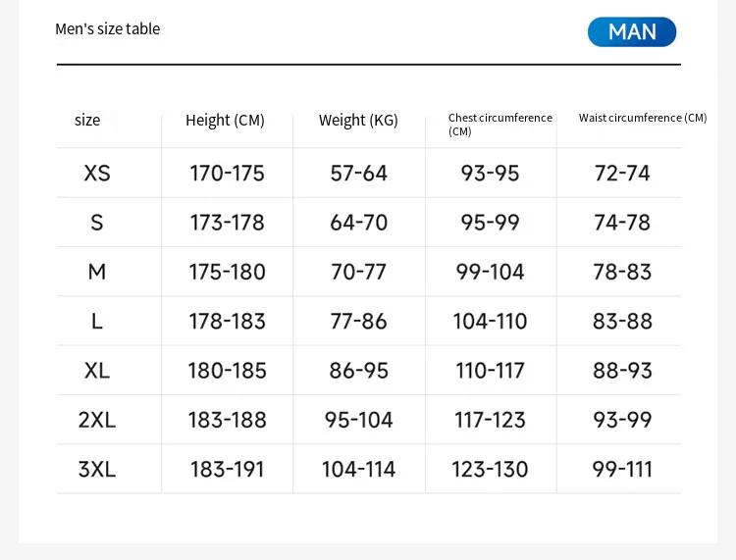Click the 170-175 height cell
The width and height of the screenshot is (736, 560).
pos(228,173)
